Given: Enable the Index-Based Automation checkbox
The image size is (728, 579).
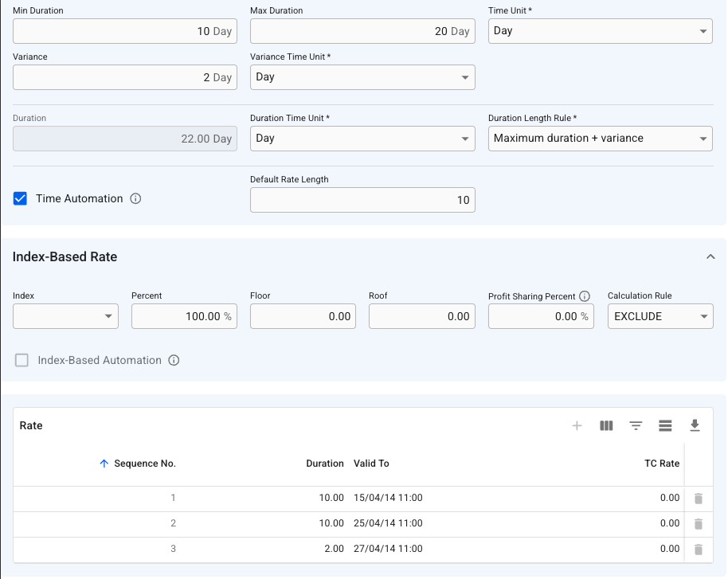Looking at the screenshot, I should click(22, 361).
